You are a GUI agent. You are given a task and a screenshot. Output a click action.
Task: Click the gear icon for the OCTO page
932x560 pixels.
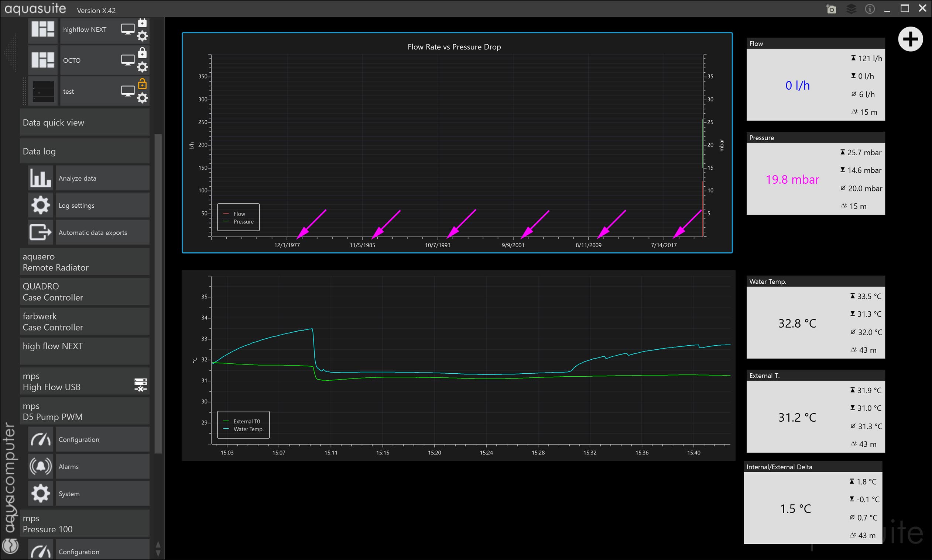[143, 67]
